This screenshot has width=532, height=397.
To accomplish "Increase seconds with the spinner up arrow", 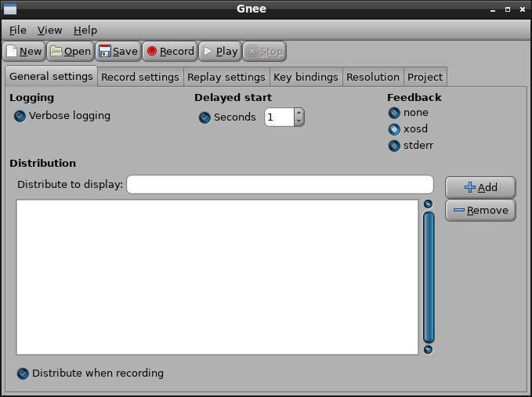I will [299, 113].
